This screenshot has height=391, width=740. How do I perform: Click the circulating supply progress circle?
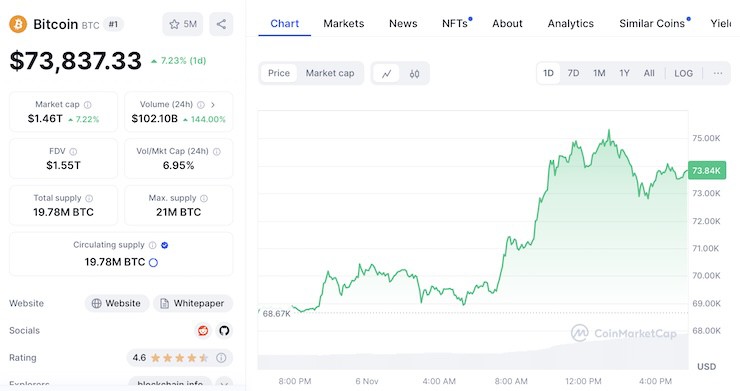coord(153,263)
